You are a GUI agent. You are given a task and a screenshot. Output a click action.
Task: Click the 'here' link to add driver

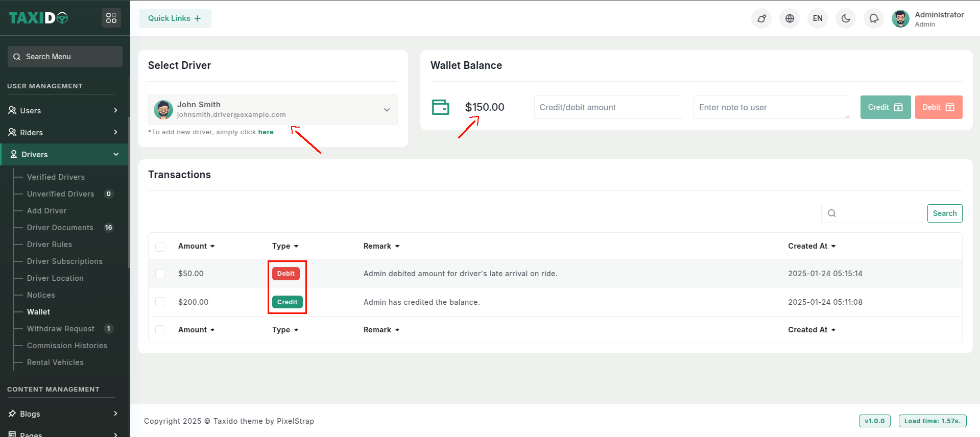[266, 132]
